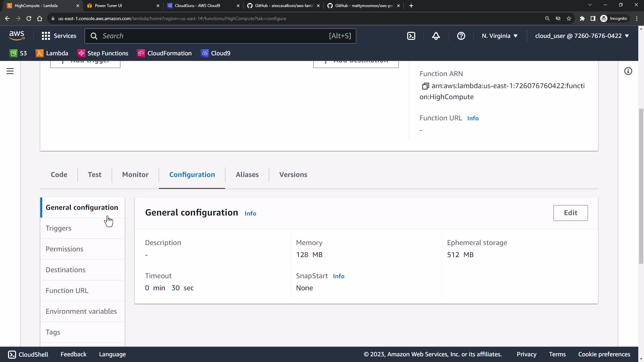
Task: Click the AWS search input field
Action: [215, 36]
